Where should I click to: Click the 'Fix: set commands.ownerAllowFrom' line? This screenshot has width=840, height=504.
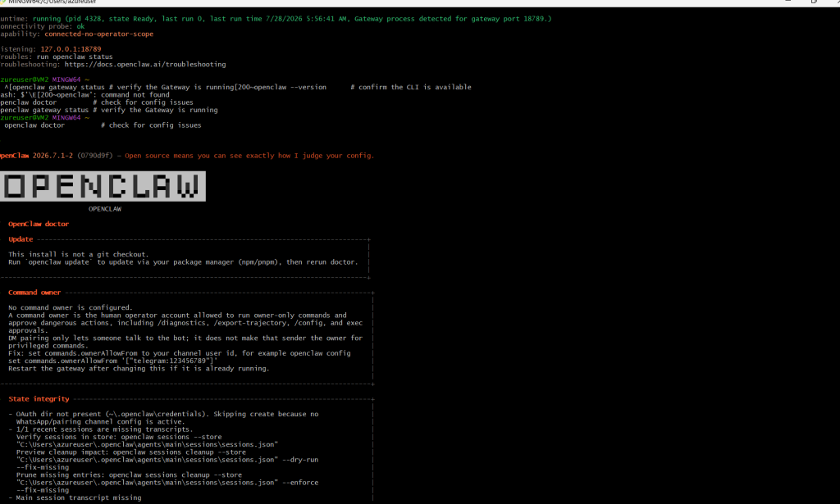(180, 353)
